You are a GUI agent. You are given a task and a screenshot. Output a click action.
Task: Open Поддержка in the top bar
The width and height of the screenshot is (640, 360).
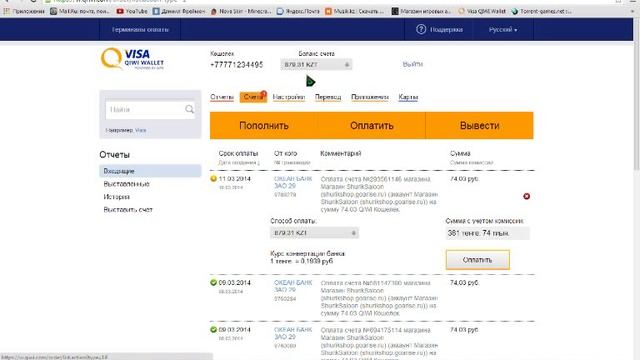446,29
